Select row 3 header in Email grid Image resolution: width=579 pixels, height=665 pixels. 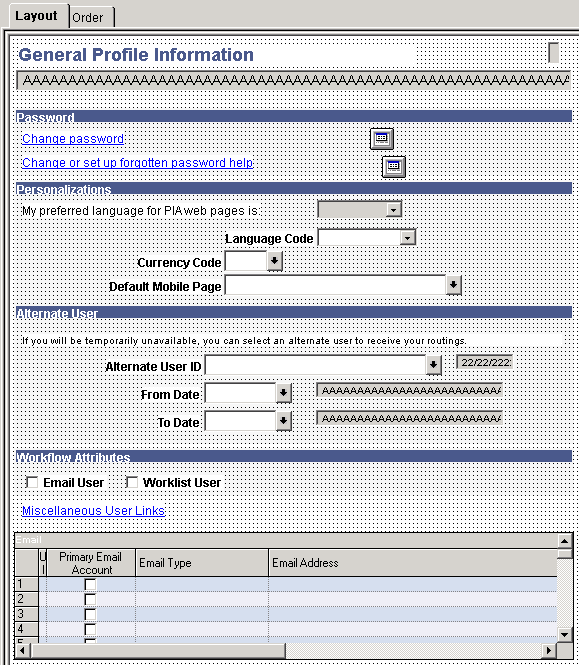click(x=26, y=614)
